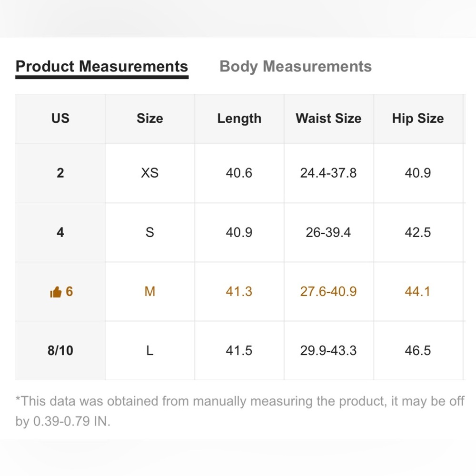This screenshot has height=476, width=476.
Task: Select the highlighted M size cell
Action: [x=149, y=291]
